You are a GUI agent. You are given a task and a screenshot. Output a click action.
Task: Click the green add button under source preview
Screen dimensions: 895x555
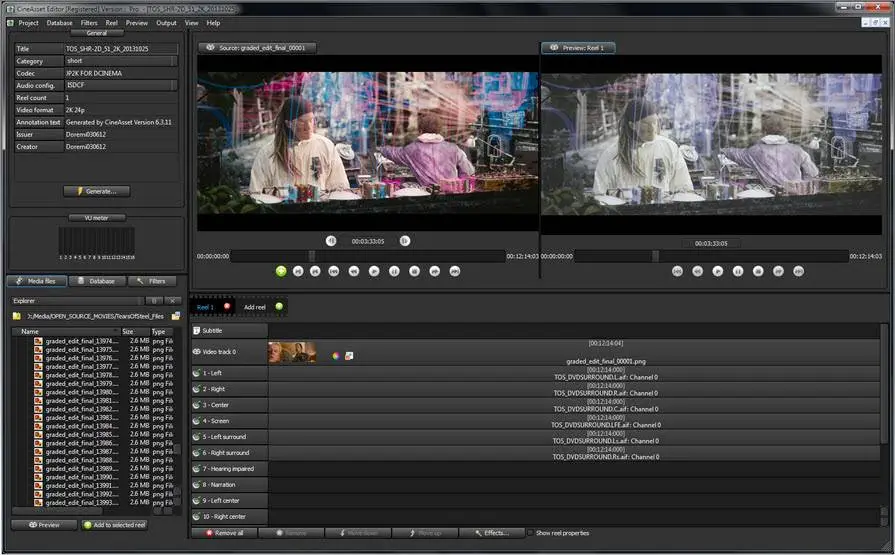[281, 271]
